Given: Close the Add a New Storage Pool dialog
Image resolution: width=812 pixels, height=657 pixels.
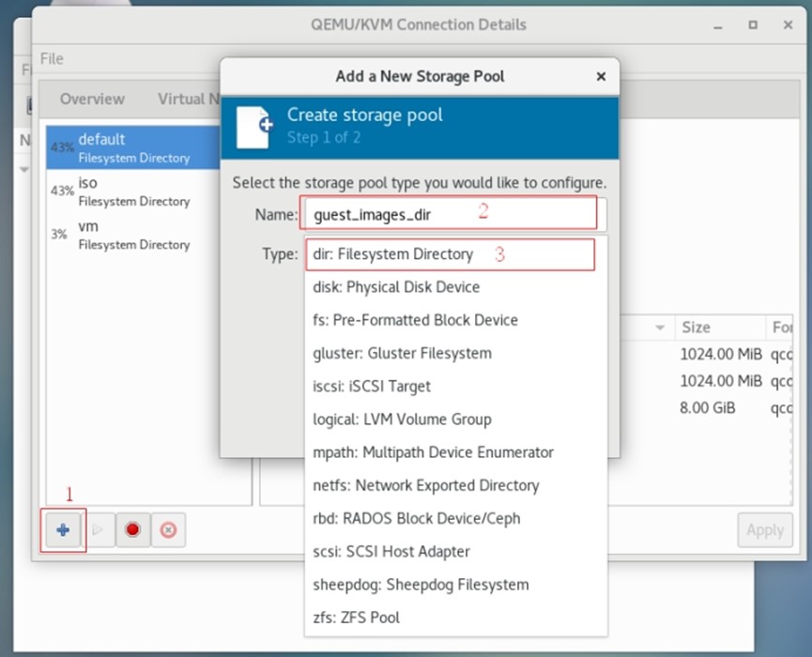Looking at the screenshot, I should (x=601, y=77).
